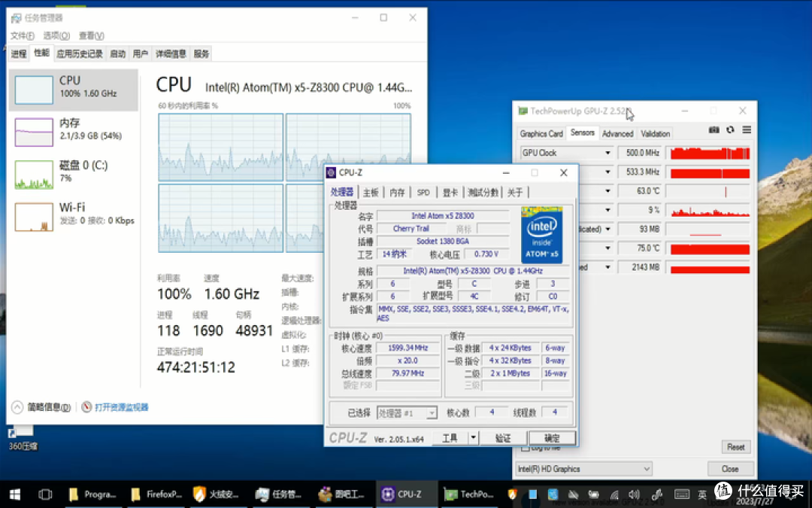Open dropdown arrow beside 75.0 °C sensor
The height and width of the screenshot is (508, 812).
coord(607,248)
